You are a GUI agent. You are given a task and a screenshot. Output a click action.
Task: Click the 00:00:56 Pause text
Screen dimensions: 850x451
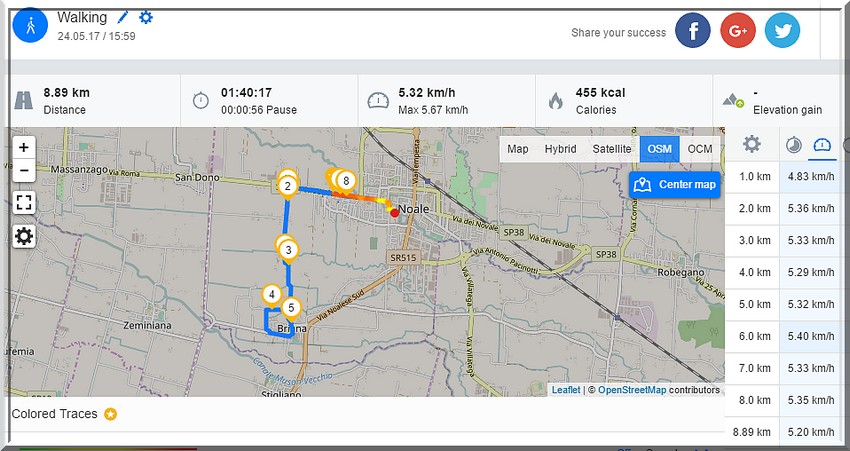259,110
